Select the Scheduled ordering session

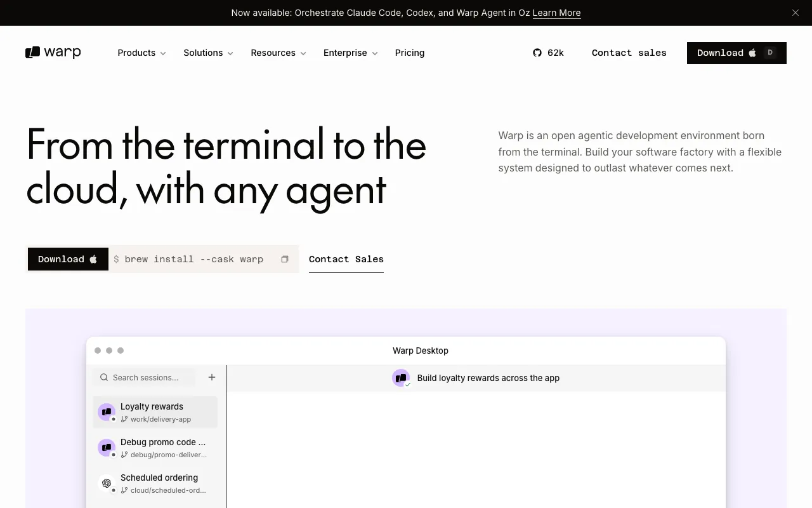tap(155, 483)
